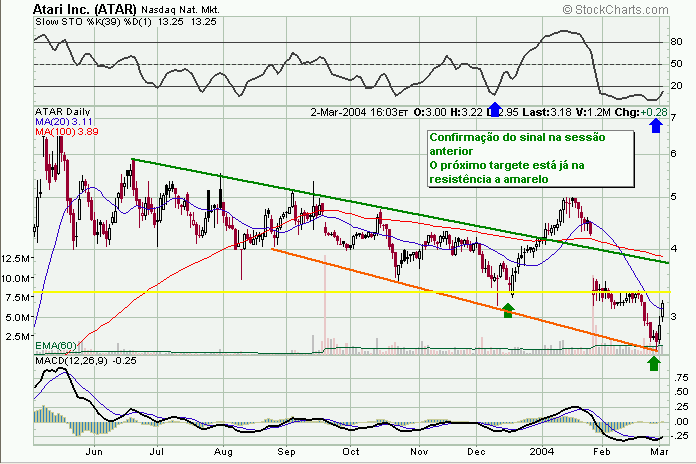
Task: Click the 6 label on price axis
Action: tap(673, 154)
